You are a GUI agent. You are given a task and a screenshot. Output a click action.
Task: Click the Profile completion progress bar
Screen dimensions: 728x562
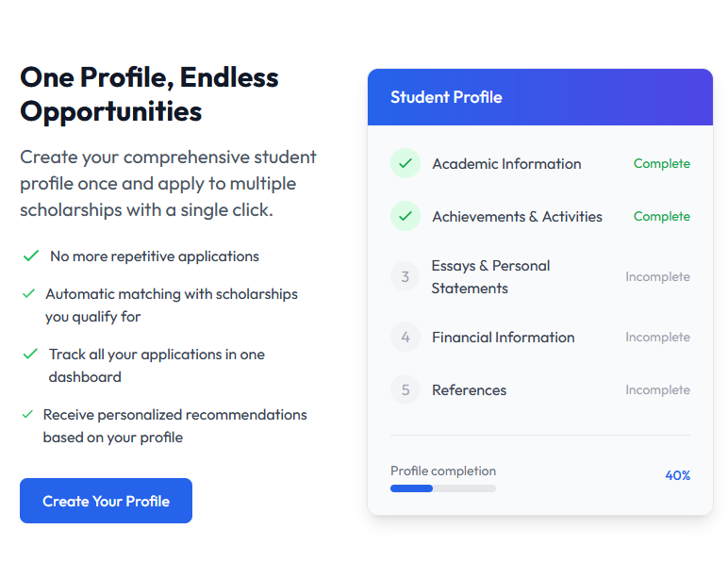[443, 488]
